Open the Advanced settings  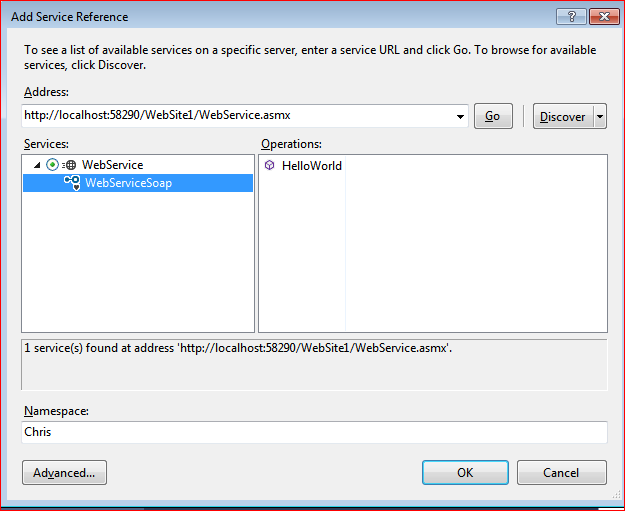tap(65, 473)
